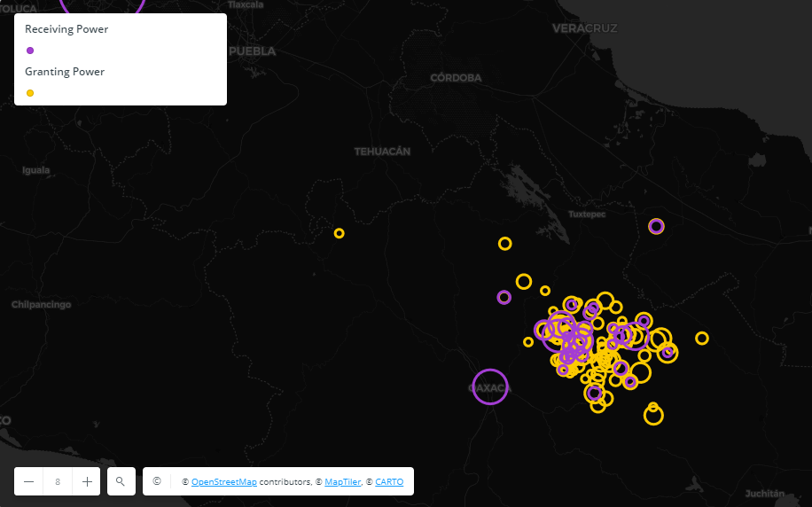Viewport: 812px width, 507px height.
Task: Select the Receiving Power legend label
Action: tap(66, 29)
